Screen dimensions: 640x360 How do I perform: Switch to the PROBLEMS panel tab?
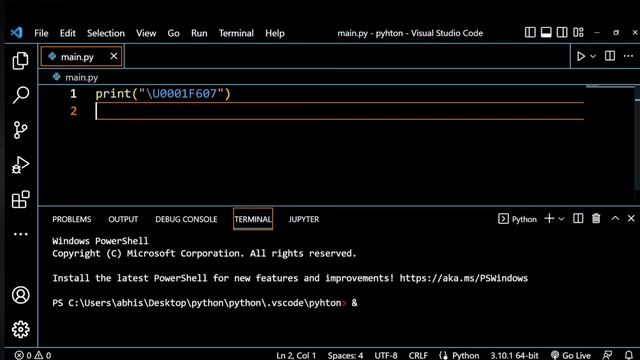[x=71, y=219]
